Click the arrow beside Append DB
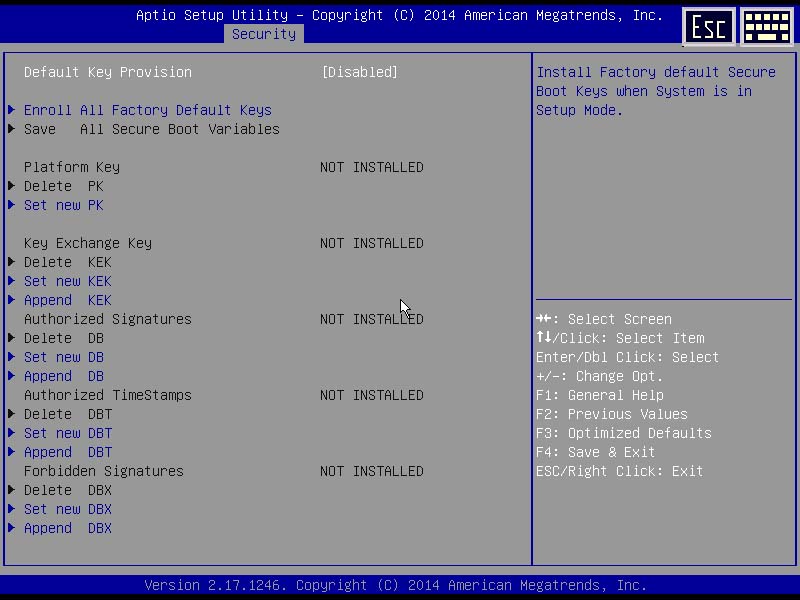 tap(12, 376)
